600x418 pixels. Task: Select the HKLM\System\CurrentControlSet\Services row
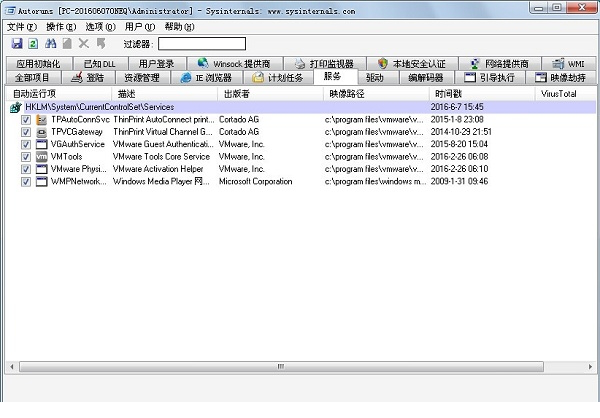(301, 107)
